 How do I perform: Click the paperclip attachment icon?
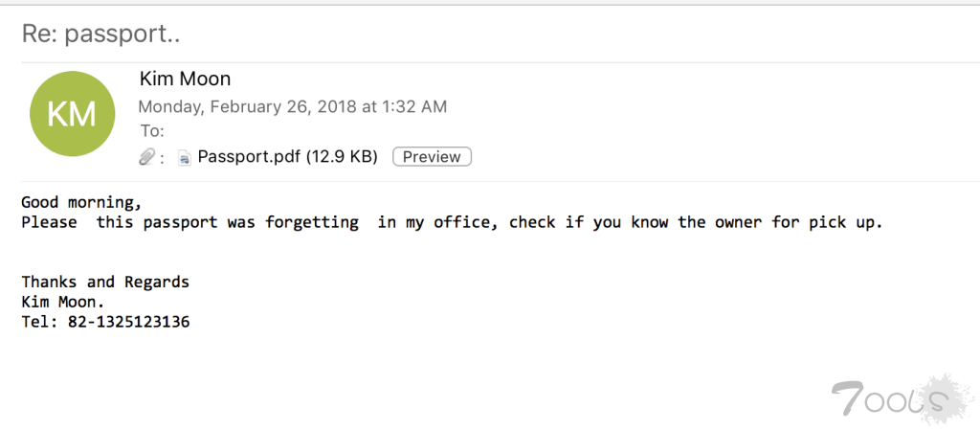(x=146, y=157)
